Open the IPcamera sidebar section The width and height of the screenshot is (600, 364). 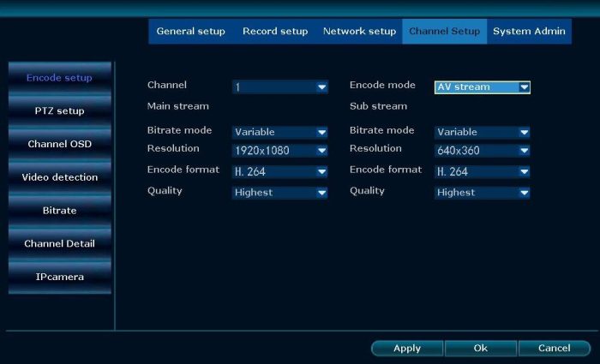pyautogui.click(x=59, y=277)
